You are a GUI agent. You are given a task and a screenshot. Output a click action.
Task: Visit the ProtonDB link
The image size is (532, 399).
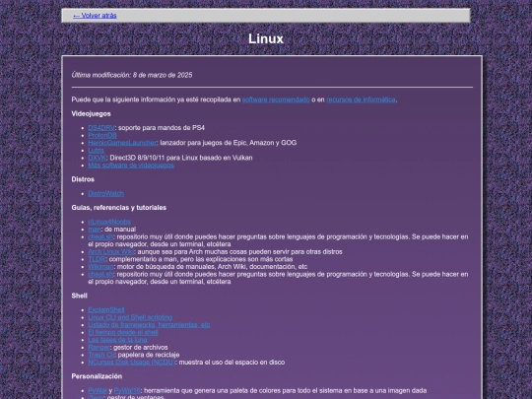pyautogui.click(x=102, y=135)
